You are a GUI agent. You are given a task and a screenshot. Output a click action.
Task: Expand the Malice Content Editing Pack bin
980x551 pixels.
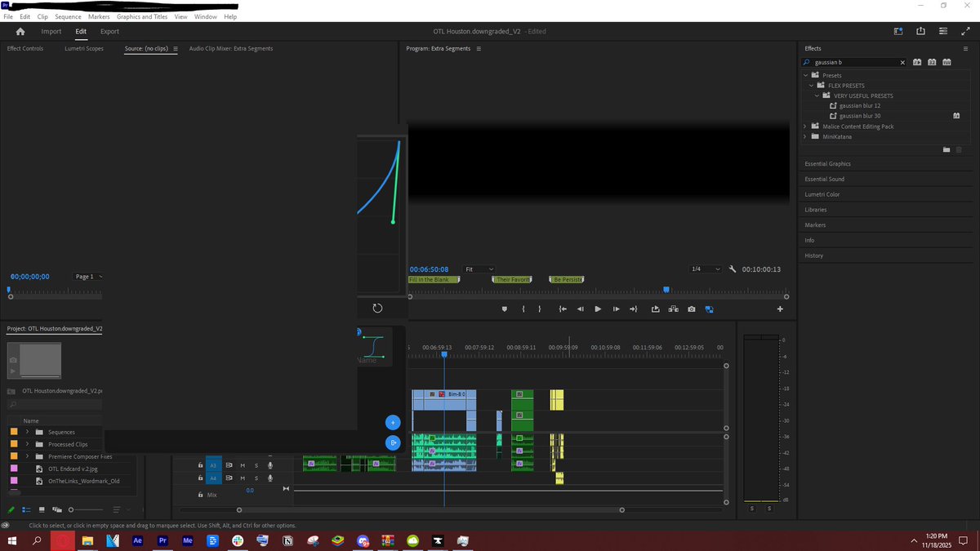(x=804, y=127)
